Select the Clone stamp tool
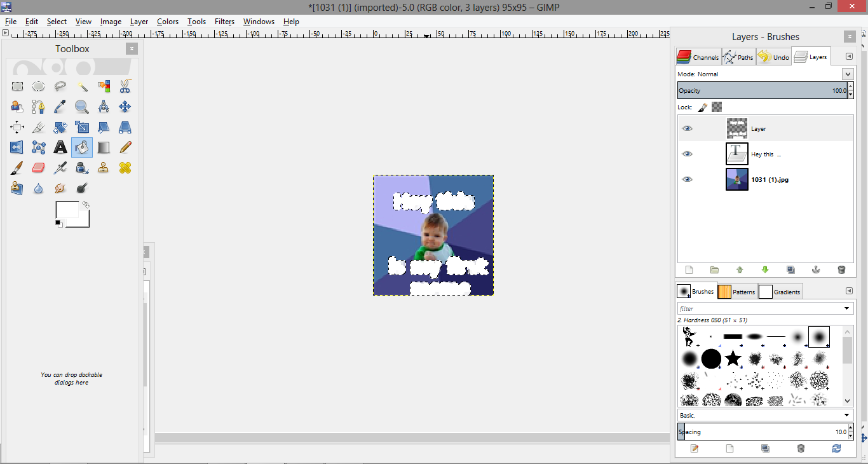The width and height of the screenshot is (868, 464). (x=104, y=168)
